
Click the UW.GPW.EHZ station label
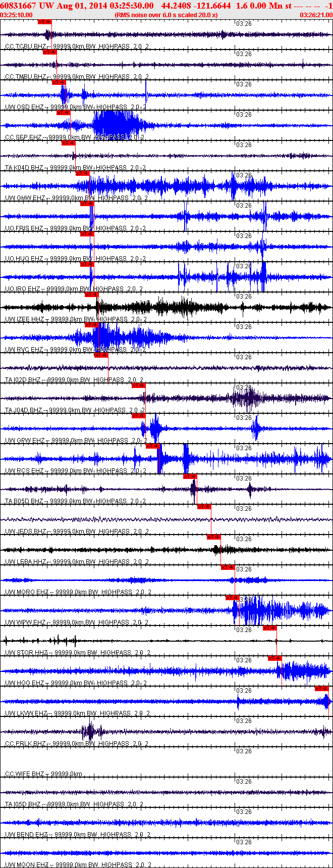(24, 441)
